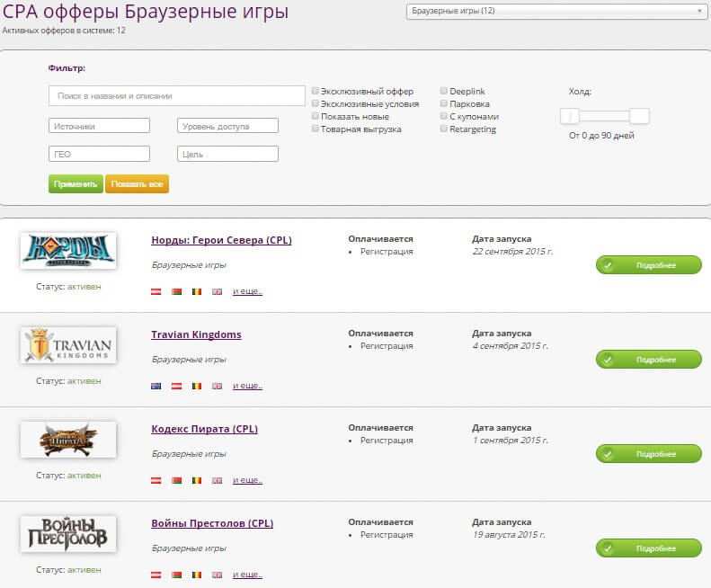711x588 pixels.
Task: Click the right handle of Холд slider
Action: point(639,116)
